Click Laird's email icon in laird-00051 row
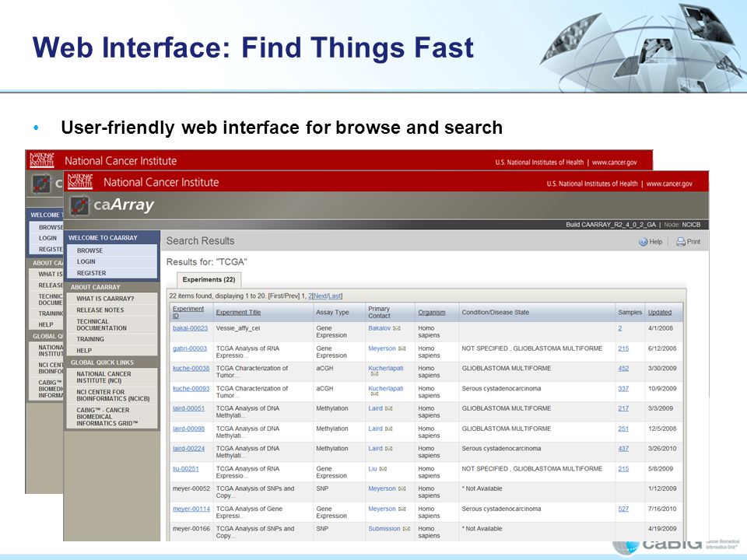 click(389, 408)
